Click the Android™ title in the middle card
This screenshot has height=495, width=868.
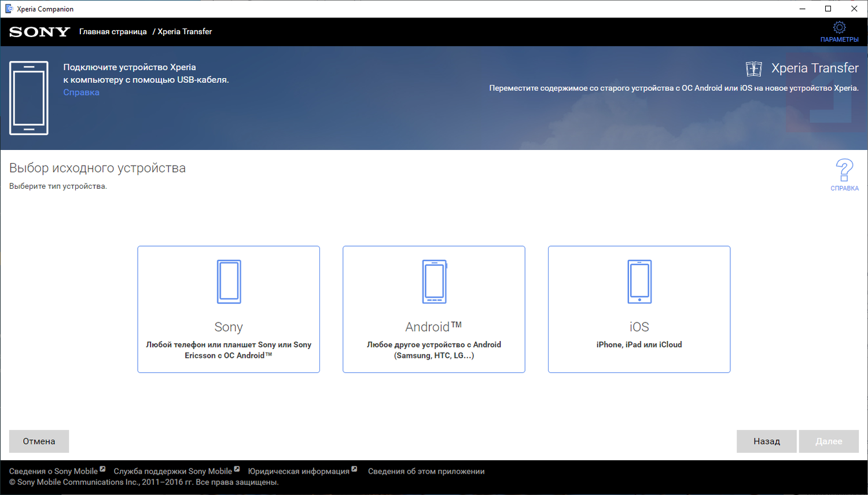click(433, 327)
